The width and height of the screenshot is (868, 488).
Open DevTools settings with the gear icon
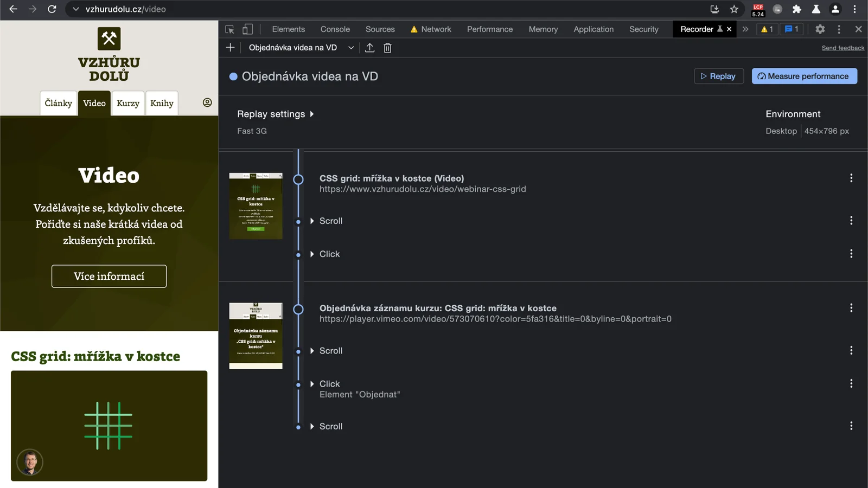(x=820, y=29)
